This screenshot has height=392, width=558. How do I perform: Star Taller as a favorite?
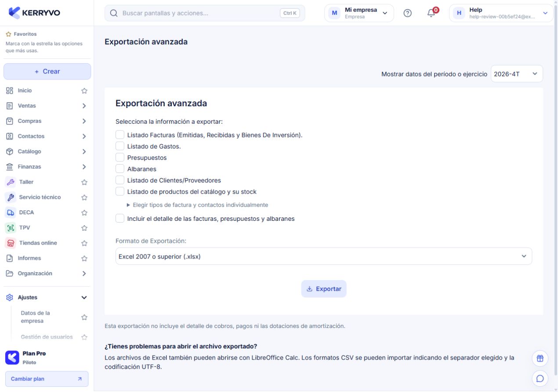(84, 182)
